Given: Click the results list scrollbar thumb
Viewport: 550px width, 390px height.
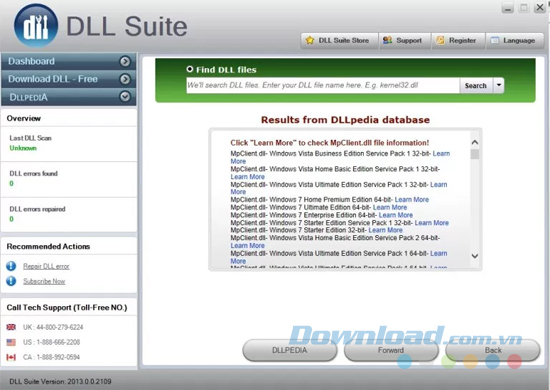Looking at the screenshot, I should (475, 154).
